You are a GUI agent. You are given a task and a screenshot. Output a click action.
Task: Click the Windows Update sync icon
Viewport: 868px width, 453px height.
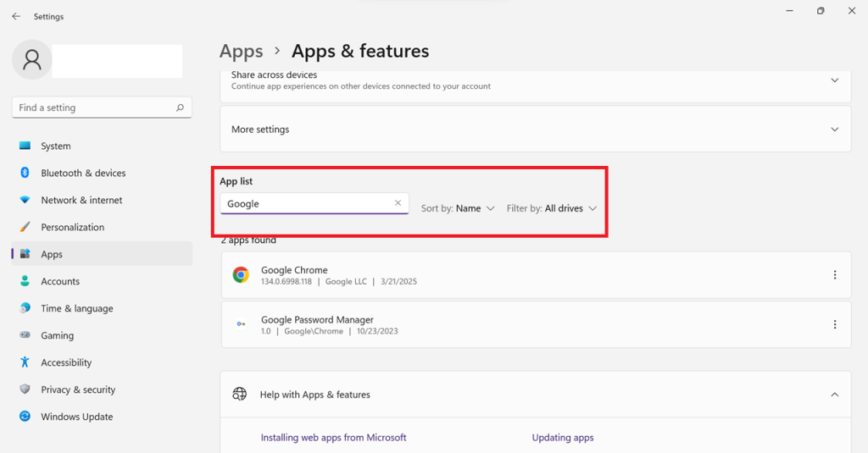click(25, 416)
